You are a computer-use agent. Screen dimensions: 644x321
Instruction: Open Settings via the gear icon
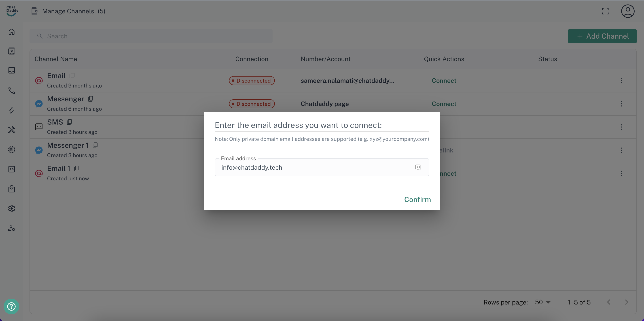click(11, 208)
